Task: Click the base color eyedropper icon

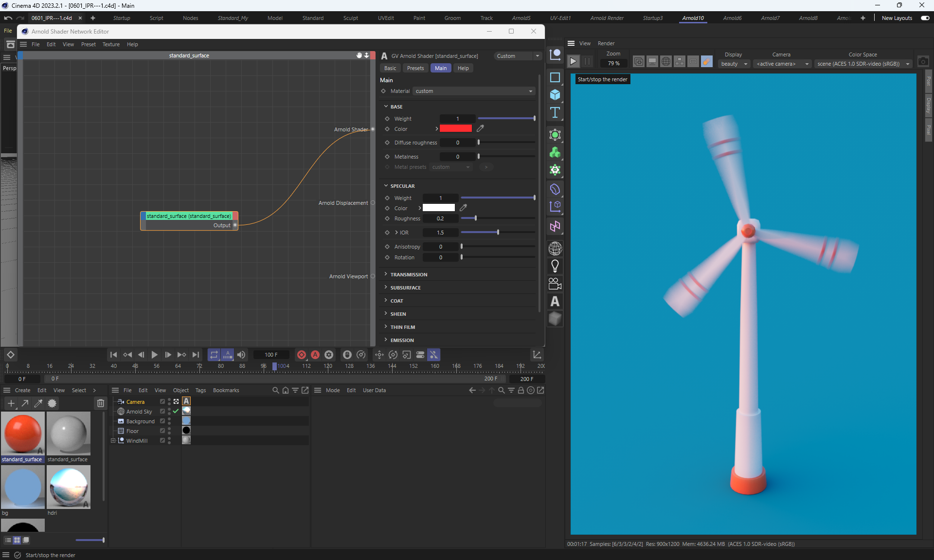Action: click(480, 128)
